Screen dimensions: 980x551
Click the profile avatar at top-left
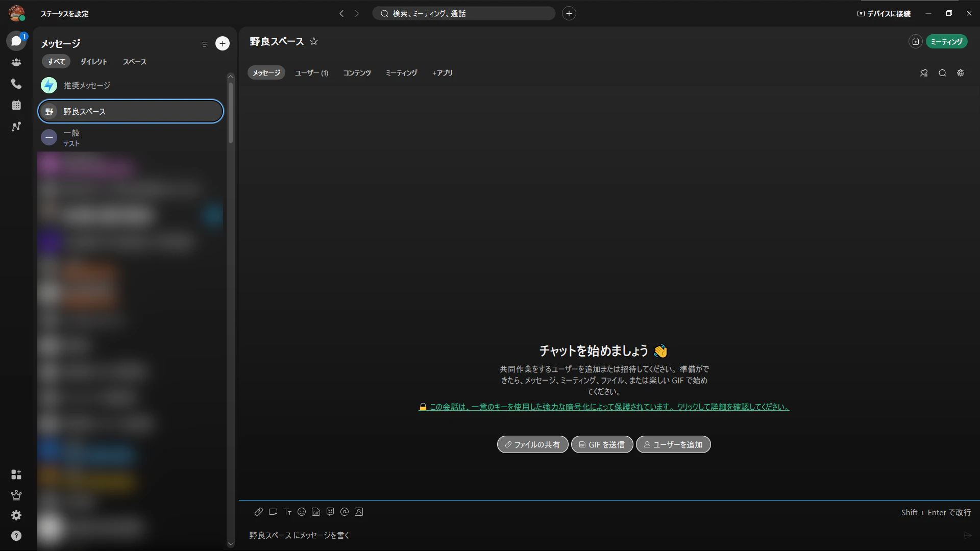(x=16, y=13)
